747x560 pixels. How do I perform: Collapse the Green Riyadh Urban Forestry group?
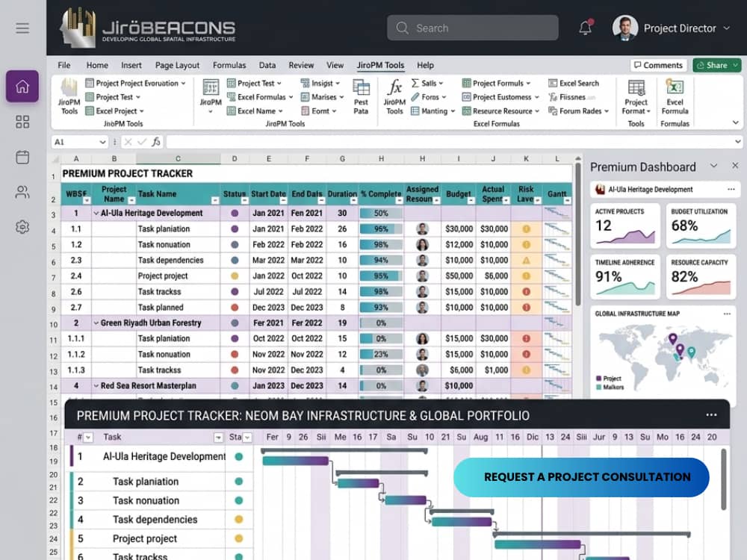(96, 323)
